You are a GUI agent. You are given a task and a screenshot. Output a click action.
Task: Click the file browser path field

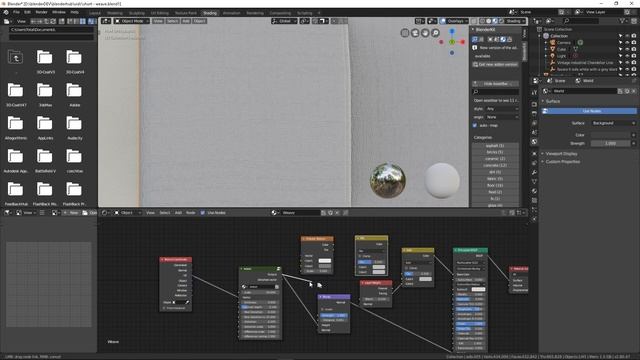coord(51,30)
